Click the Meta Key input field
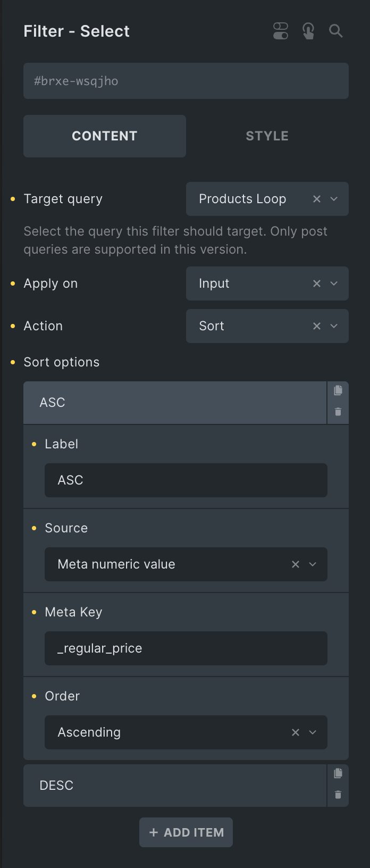 point(186,648)
